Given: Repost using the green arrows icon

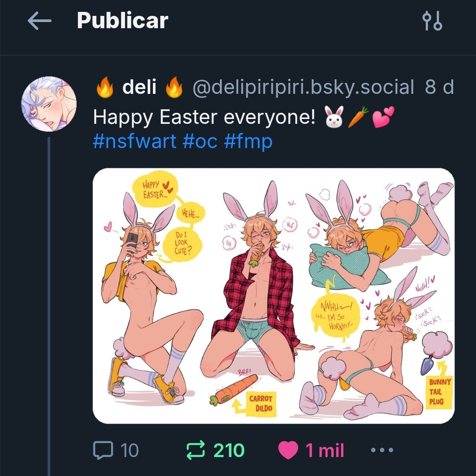Looking at the screenshot, I should [196, 450].
